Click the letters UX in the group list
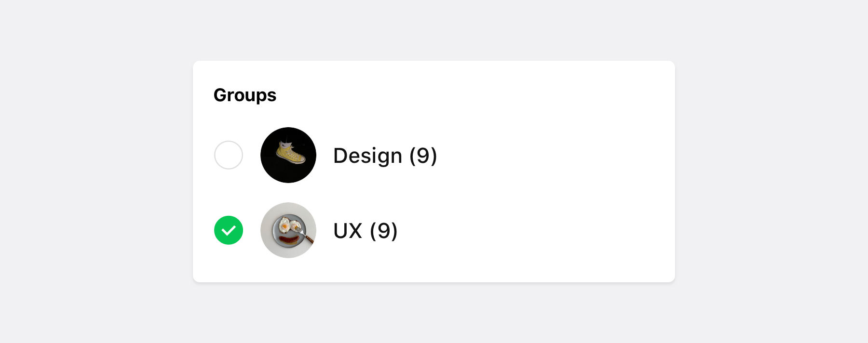Viewport: 868px width, 343px height. [x=348, y=231]
